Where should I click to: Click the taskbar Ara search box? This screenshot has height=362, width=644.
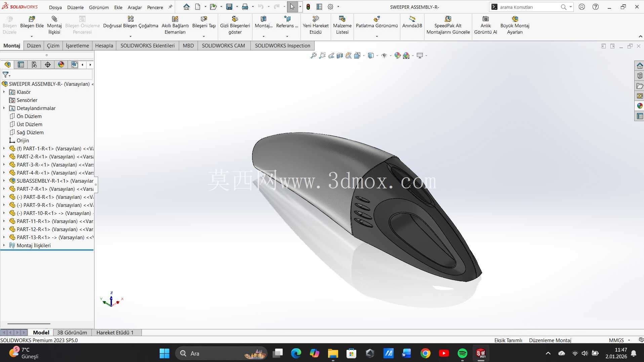pos(222,353)
